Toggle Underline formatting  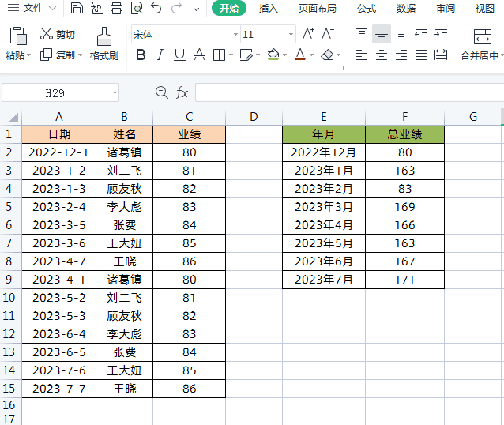(179, 55)
